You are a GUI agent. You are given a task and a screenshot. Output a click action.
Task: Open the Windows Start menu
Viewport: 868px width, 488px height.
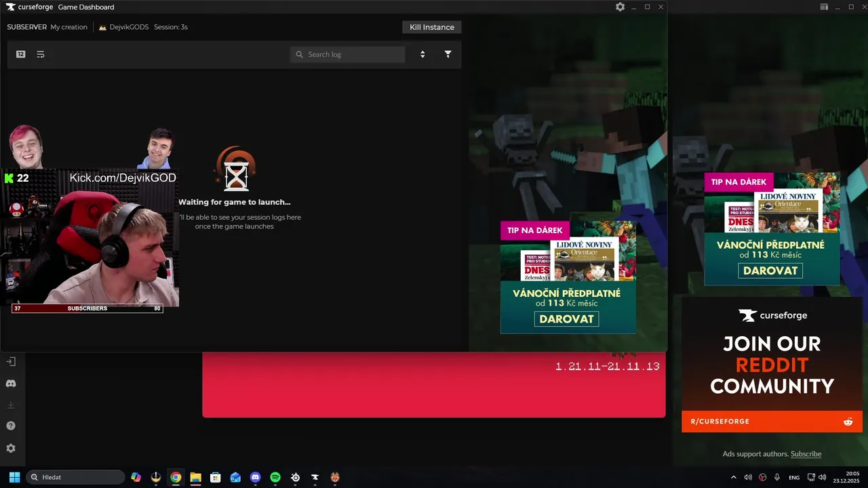14,477
